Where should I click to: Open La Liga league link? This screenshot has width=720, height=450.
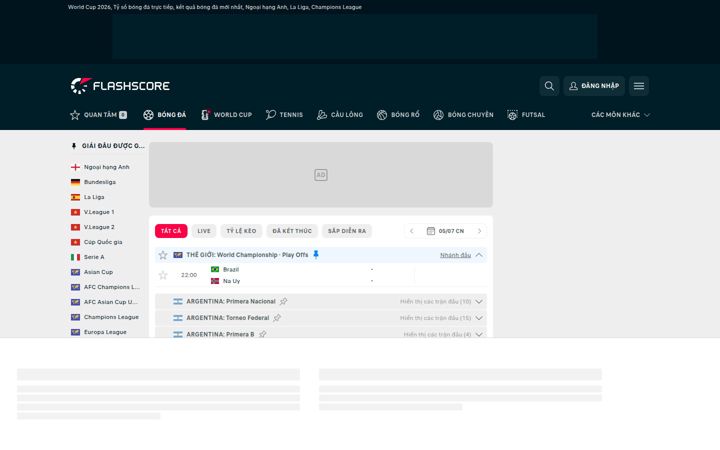pyautogui.click(x=94, y=197)
